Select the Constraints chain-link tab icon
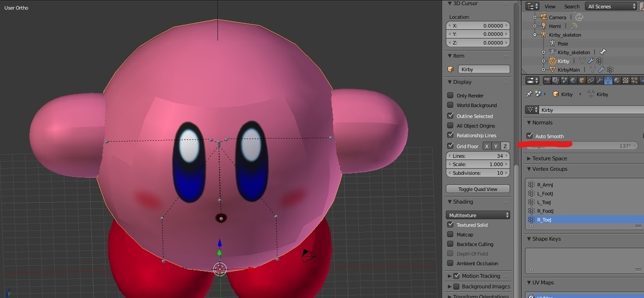 tap(591, 80)
